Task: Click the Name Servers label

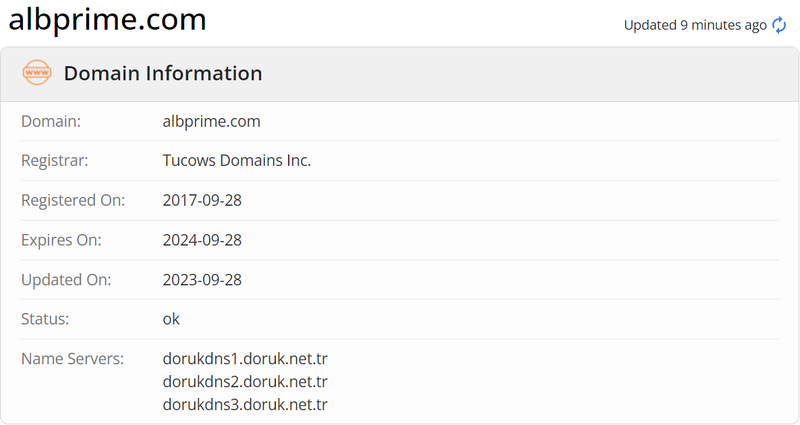Action: click(72, 359)
